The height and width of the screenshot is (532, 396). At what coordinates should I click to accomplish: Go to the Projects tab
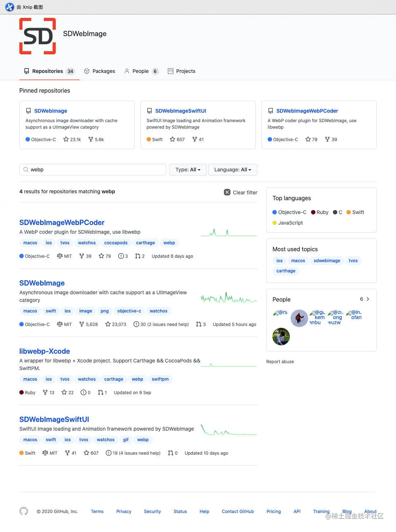point(182,71)
